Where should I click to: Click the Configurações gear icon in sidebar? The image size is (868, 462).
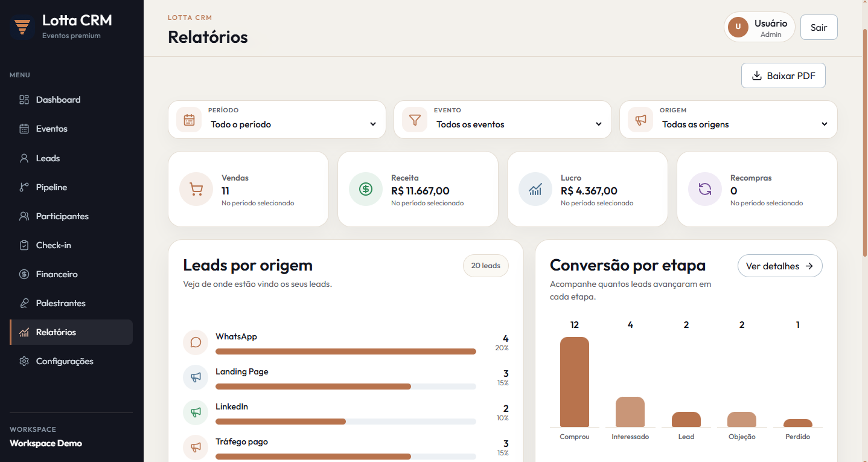tap(24, 361)
